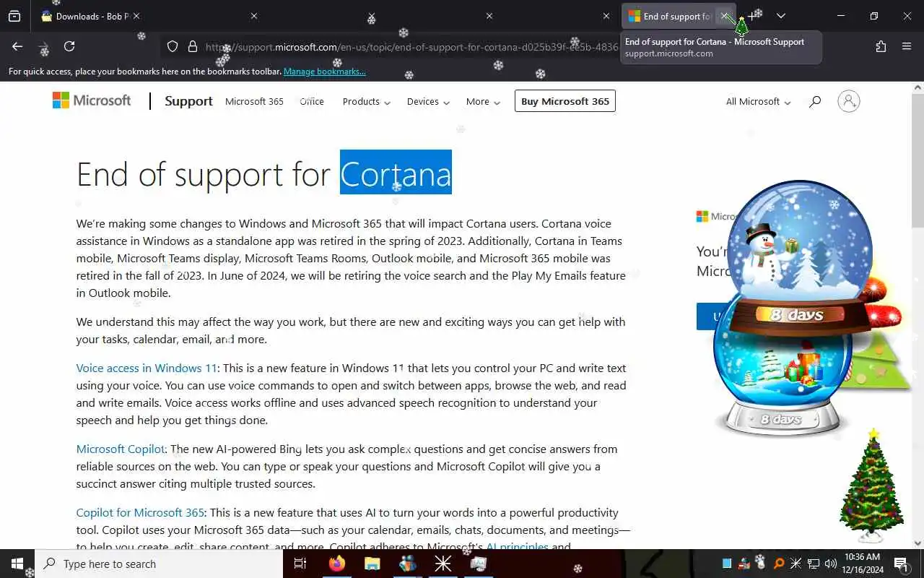The width and height of the screenshot is (924, 578).
Task: Expand the All Microsoft menu
Action: pyautogui.click(x=758, y=101)
